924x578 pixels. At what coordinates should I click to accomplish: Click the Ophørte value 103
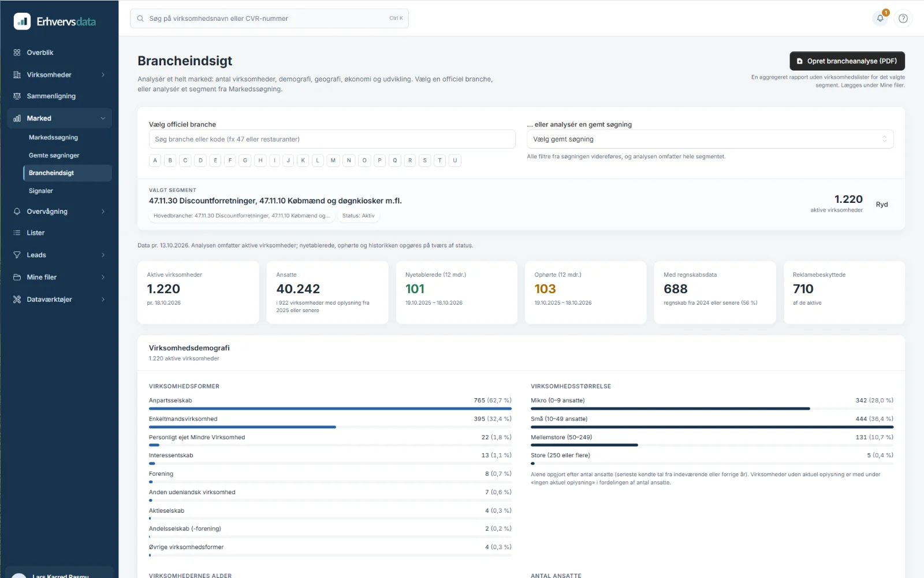545,289
